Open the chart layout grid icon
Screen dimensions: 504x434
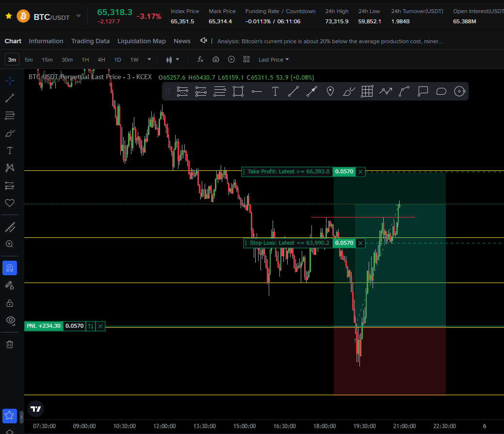(246, 59)
